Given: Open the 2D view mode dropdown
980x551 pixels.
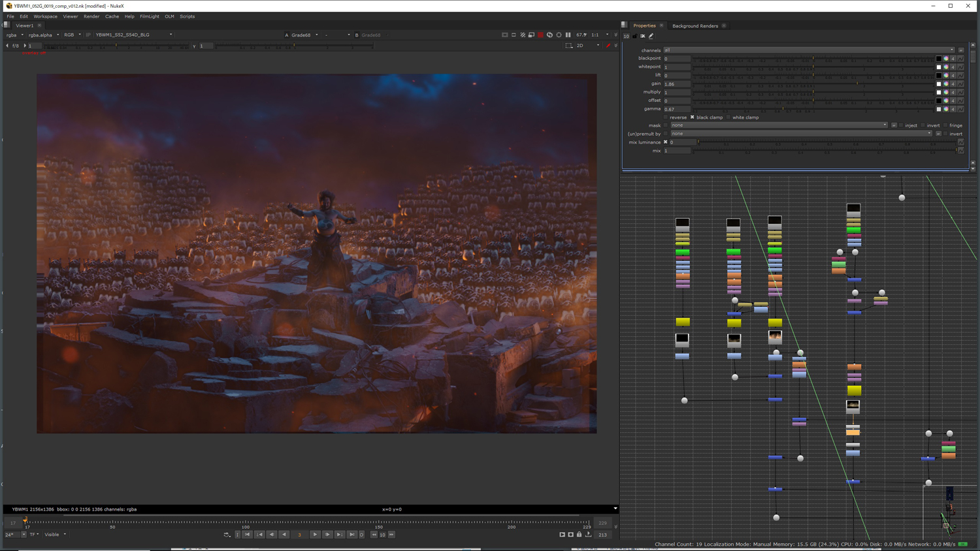Looking at the screenshot, I should click(587, 46).
